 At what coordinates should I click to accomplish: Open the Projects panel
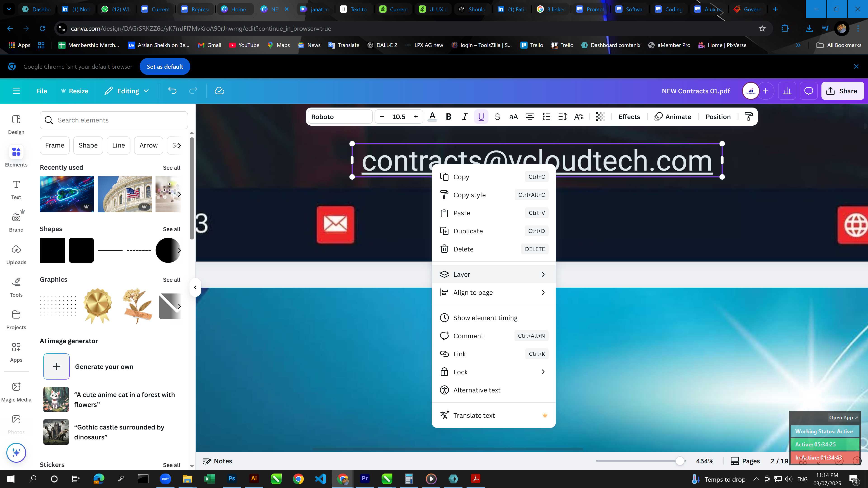[x=16, y=320]
